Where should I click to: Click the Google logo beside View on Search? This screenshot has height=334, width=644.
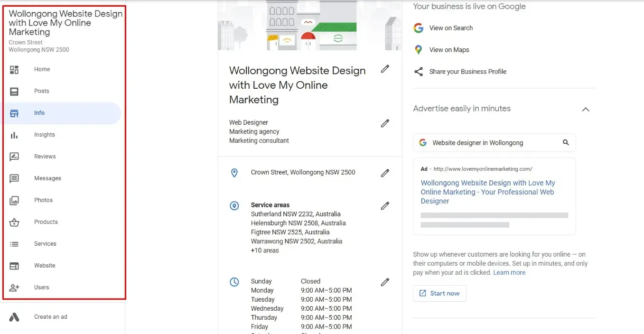point(418,28)
